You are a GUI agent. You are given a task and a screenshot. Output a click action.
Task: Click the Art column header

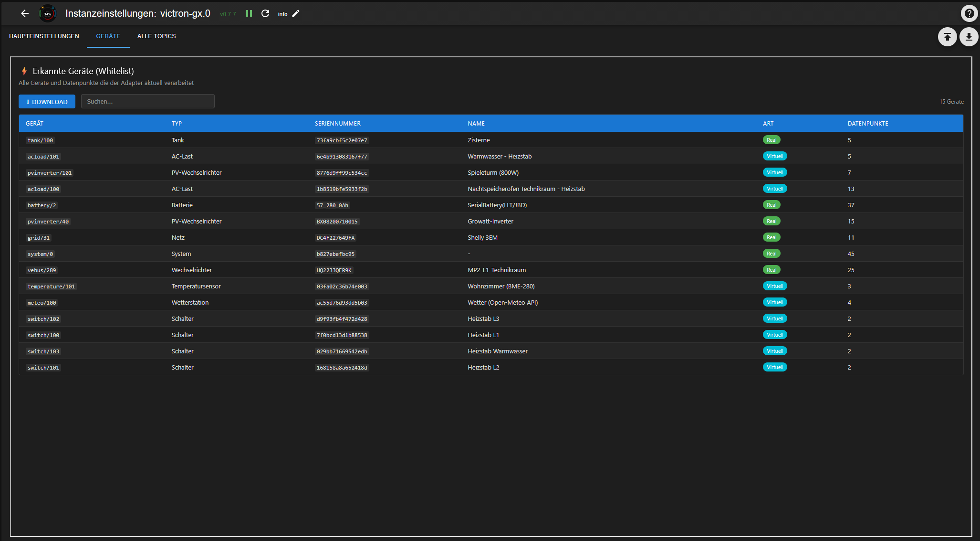click(768, 123)
